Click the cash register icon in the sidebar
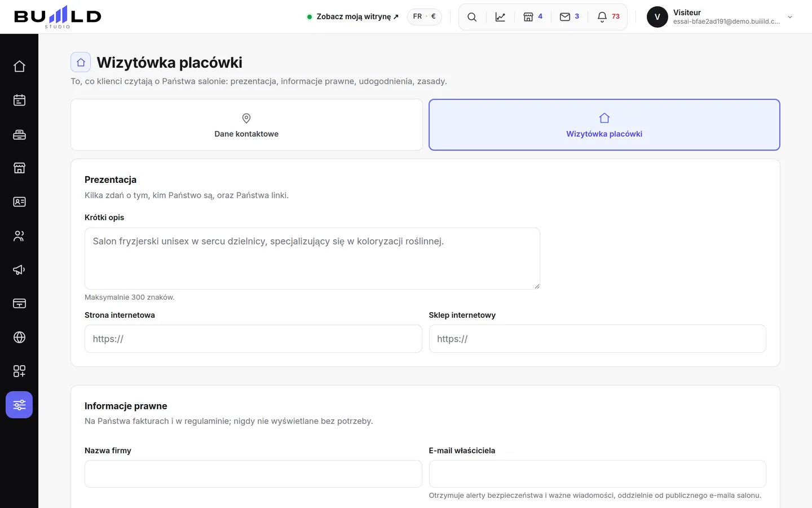The image size is (812, 508). pos(19,134)
